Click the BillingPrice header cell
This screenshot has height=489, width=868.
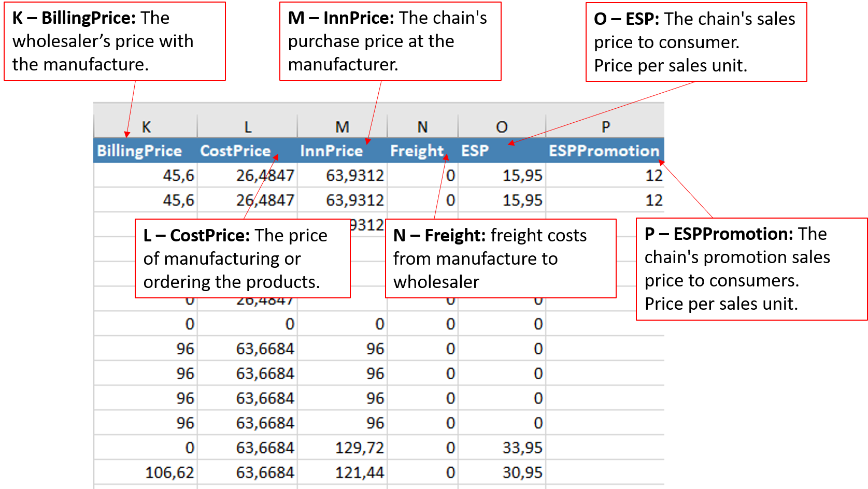click(x=146, y=151)
